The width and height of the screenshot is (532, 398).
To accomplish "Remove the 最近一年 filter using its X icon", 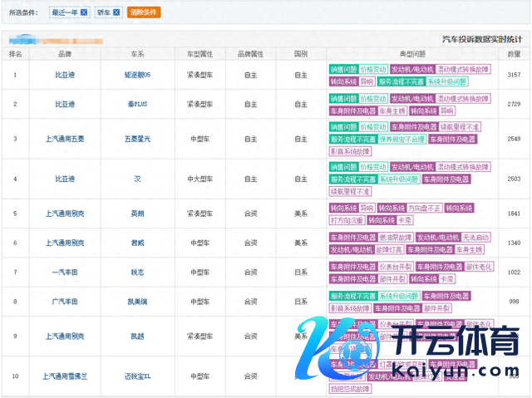I will pos(84,13).
